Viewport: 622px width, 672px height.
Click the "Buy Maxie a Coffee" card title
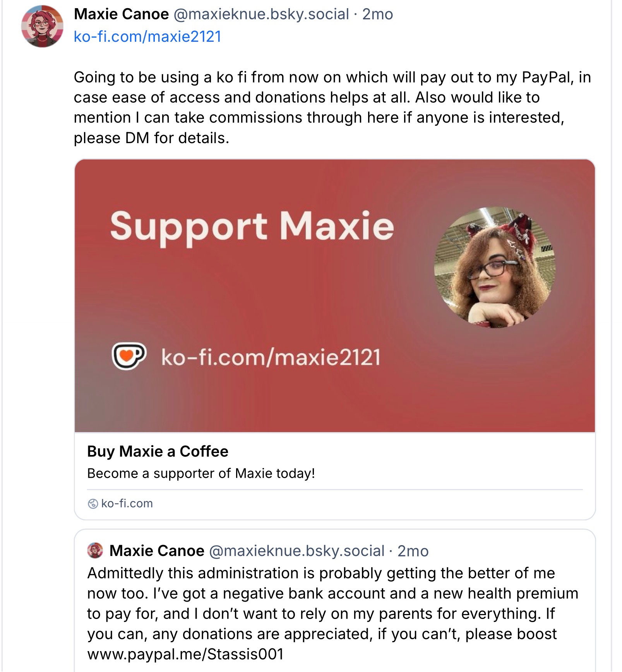pos(158,451)
